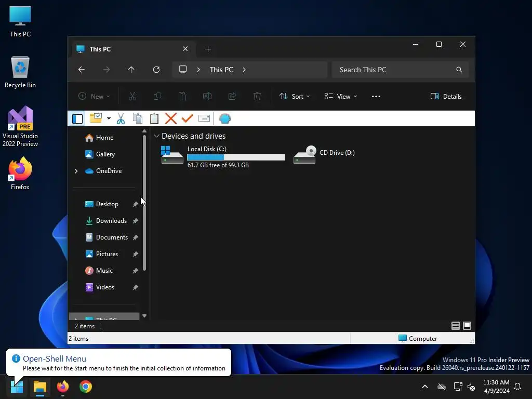
Task: Click File Explorer on the taskbar
Action: tap(39, 387)
